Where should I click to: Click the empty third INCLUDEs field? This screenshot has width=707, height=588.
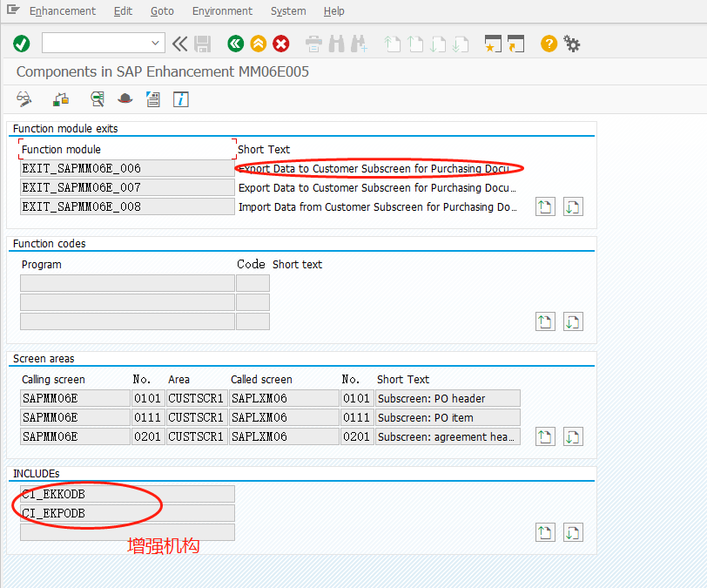(127, 532)
